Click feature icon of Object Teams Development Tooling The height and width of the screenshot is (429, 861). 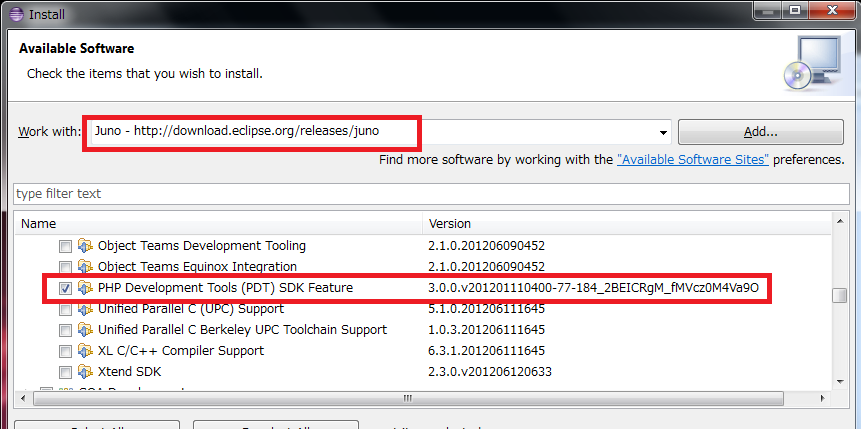(85, 246)
